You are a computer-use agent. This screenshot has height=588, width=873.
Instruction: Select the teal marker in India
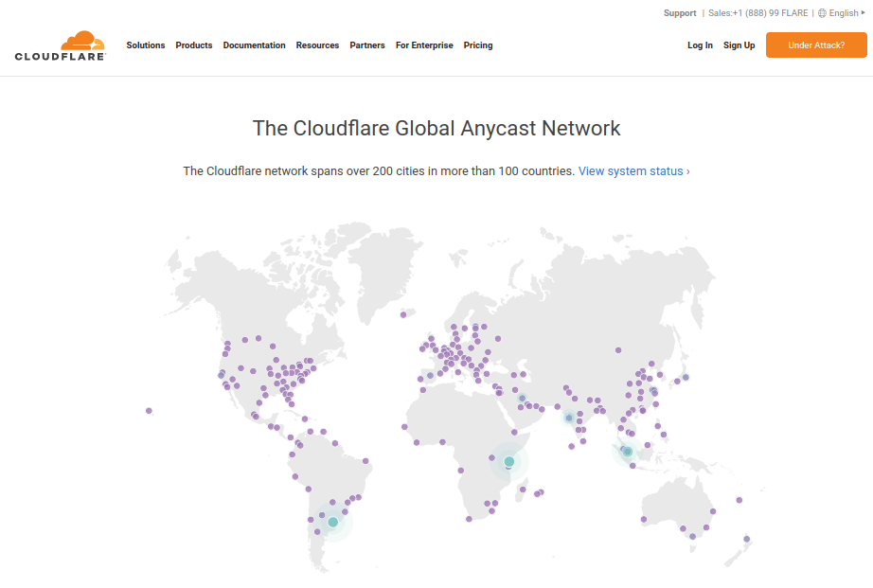pyautogui.click(x=569, y=418)
